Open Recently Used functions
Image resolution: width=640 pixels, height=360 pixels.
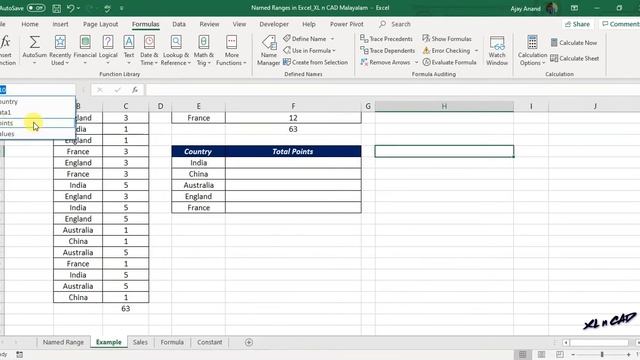60,51
